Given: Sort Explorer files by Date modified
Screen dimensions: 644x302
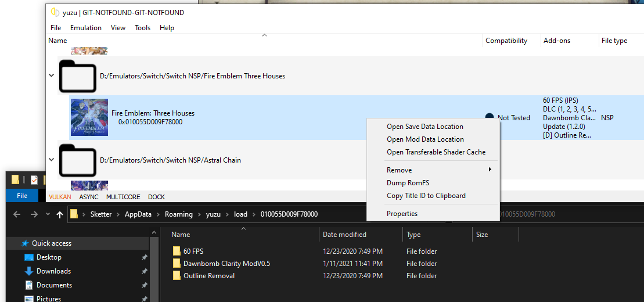Looking at the screenshot, I should coord(344,235).
